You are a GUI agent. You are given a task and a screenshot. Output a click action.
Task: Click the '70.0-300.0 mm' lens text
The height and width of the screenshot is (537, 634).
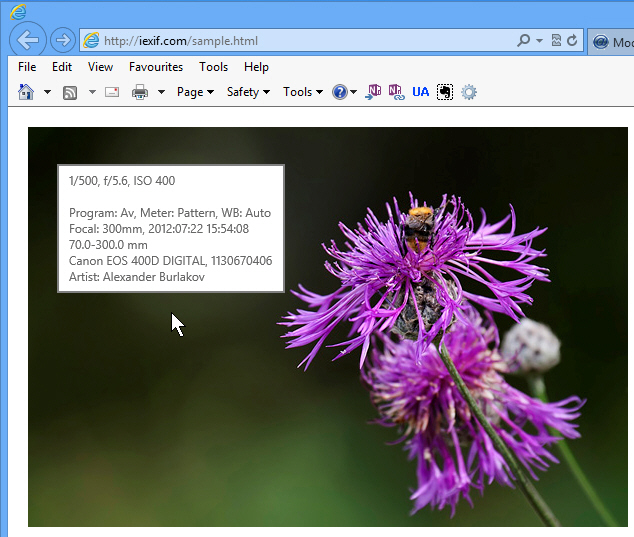point(108,245)
